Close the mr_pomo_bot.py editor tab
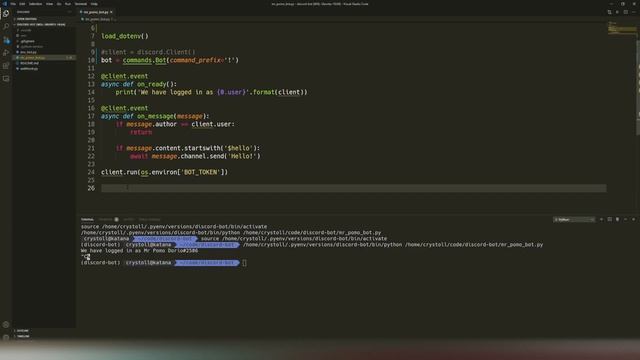640x360 pixels. [x=111, y=12]
